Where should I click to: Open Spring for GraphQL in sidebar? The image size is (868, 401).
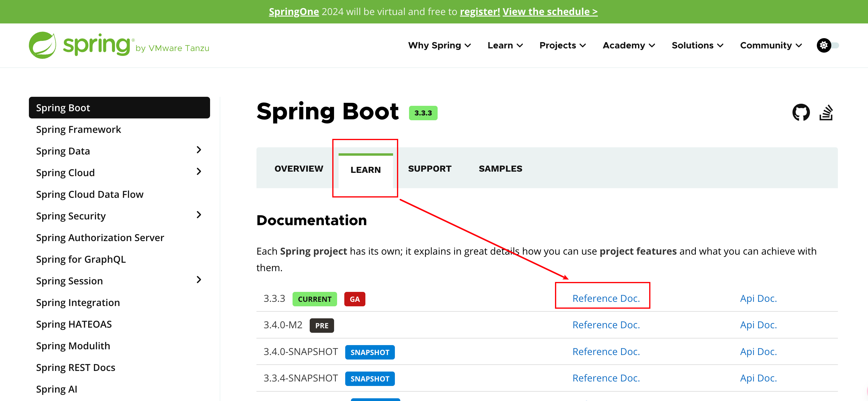tap(81, 259)
